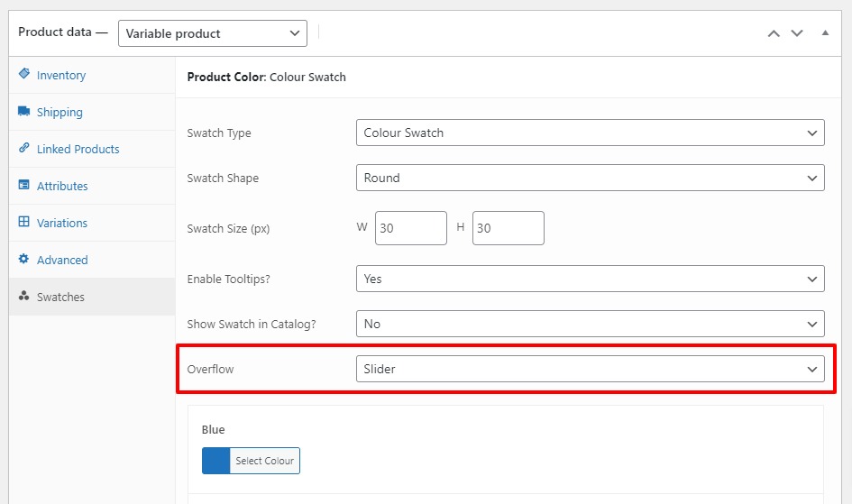Click the Shipping truck icon
852x504 pixels.
click(24, 111)
